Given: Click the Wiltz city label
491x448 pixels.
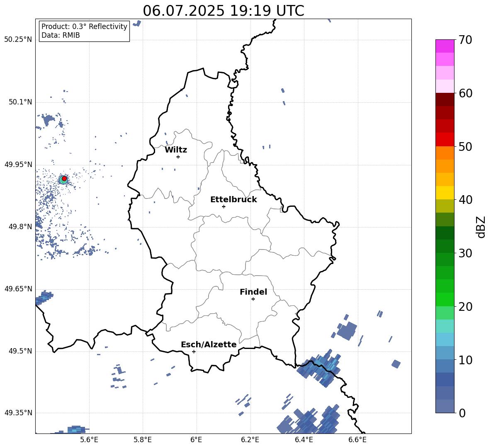Looking at the screenshot, I should click(x=176, y=150).
